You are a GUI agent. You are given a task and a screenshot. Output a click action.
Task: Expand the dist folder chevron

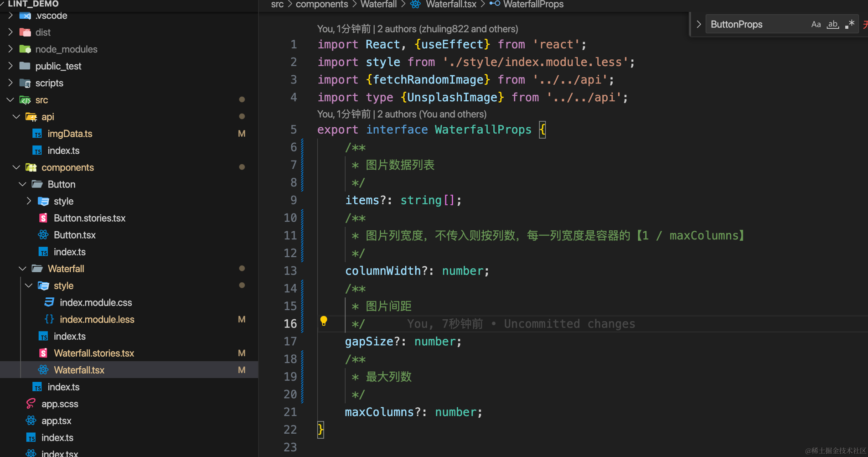pyautogui.click(x=10, y=32)
